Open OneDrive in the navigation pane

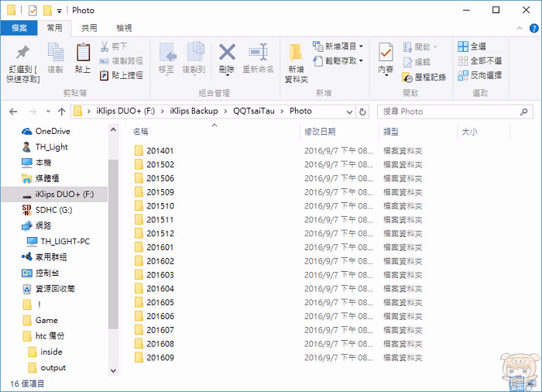coord(46,131)
